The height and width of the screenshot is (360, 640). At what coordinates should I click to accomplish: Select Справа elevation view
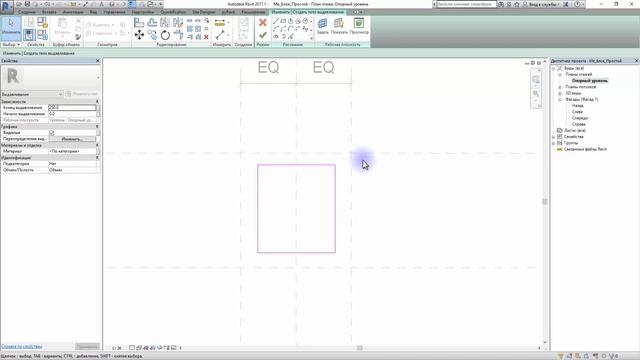(x=579, y=124)
